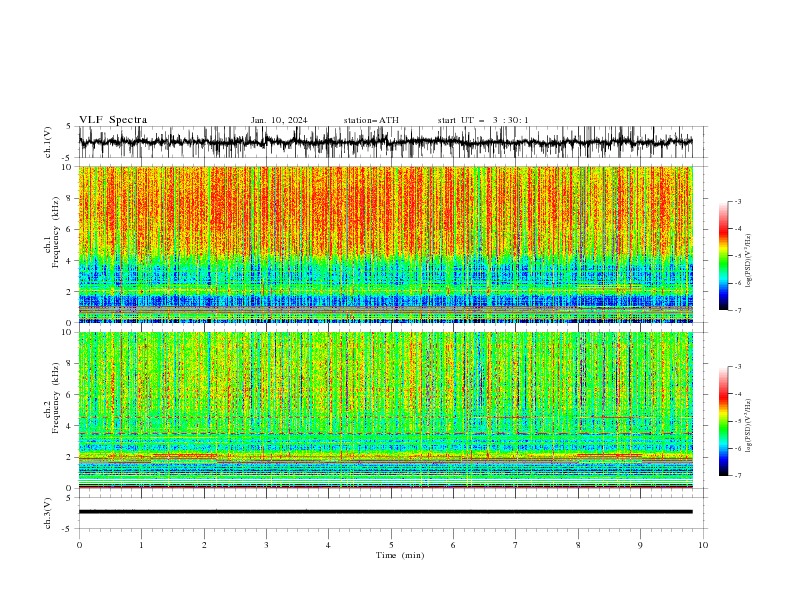
Task: Click the ch.1 colorbar 'log(PSD)' label
Action: [748, 261]
